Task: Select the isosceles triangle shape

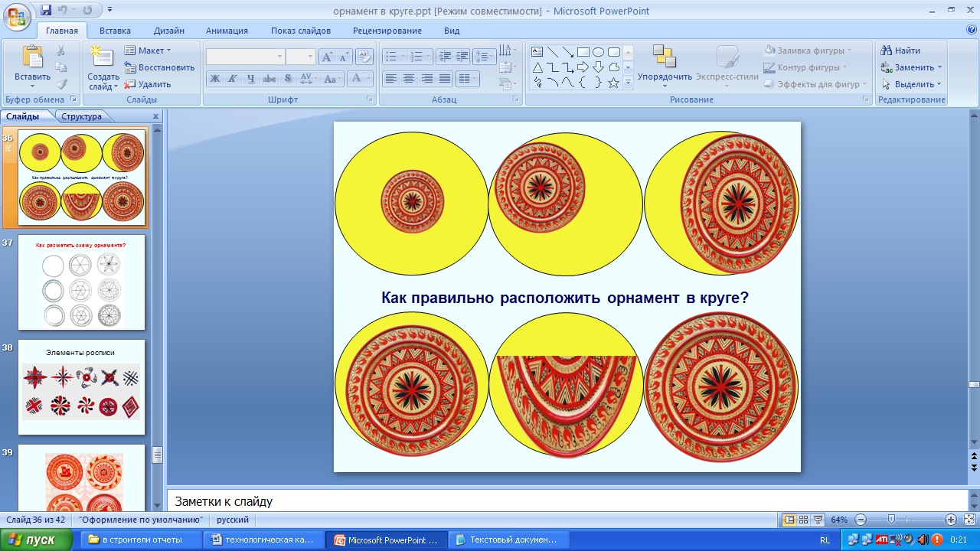Action: coord(537,67)
